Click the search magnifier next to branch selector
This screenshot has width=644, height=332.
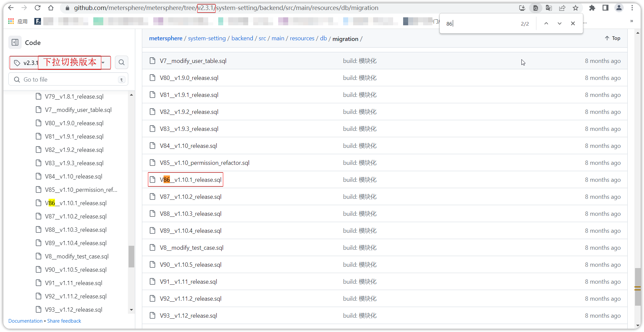pos(122,62)
